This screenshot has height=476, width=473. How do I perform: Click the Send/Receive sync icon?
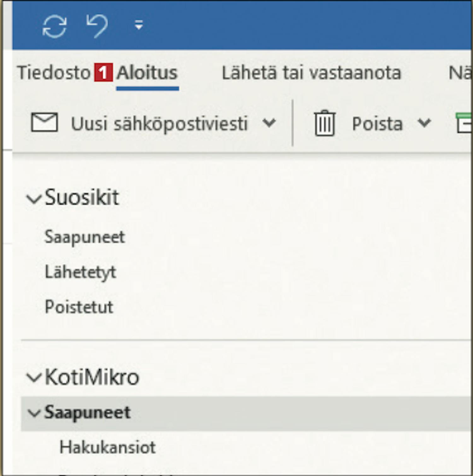pyautogui.click(x=55, y=27)
